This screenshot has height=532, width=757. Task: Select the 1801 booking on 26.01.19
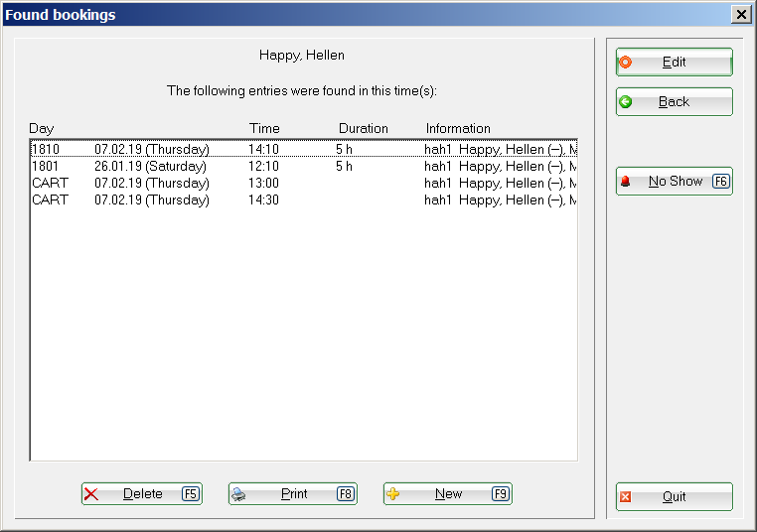point(304,166)
